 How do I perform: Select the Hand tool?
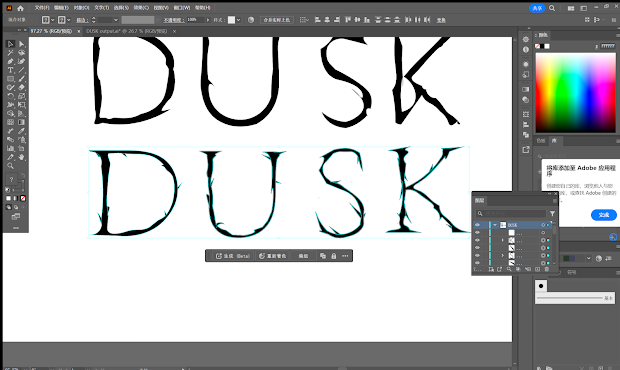pos(21,157)
